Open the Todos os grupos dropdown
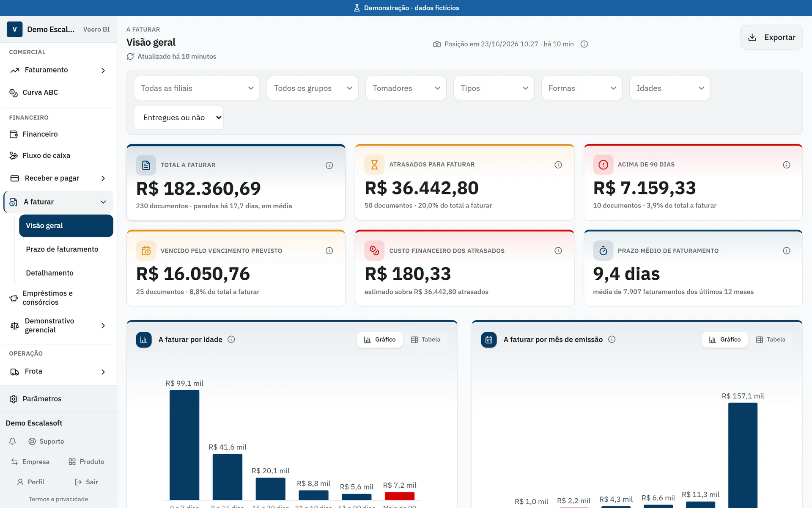 [313, 88]
